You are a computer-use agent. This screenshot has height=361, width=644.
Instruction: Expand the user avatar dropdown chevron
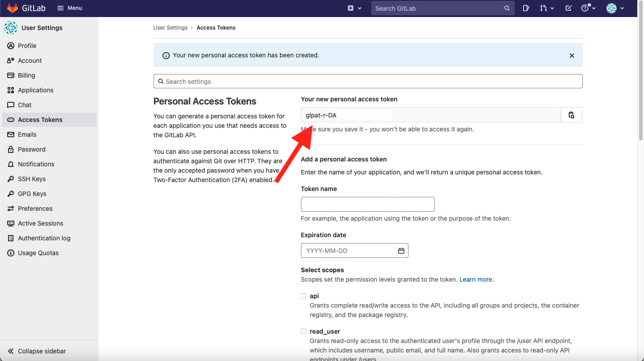(622, 8)
